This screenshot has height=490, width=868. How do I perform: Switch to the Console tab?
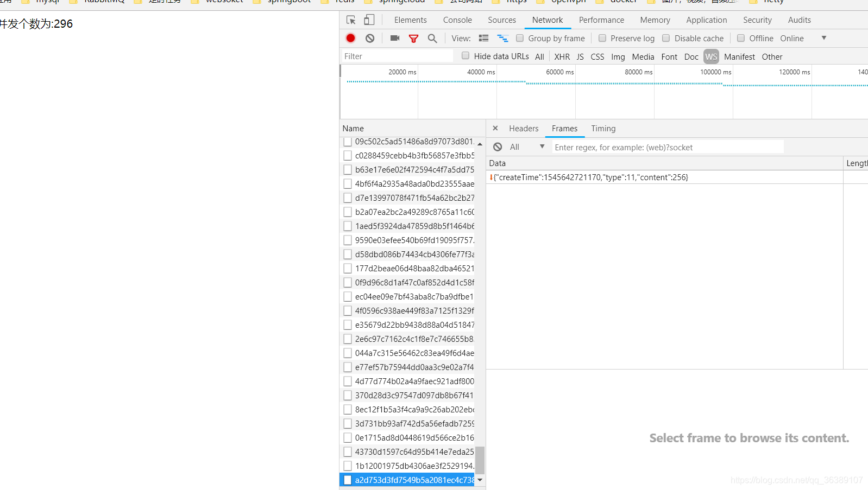457,20
